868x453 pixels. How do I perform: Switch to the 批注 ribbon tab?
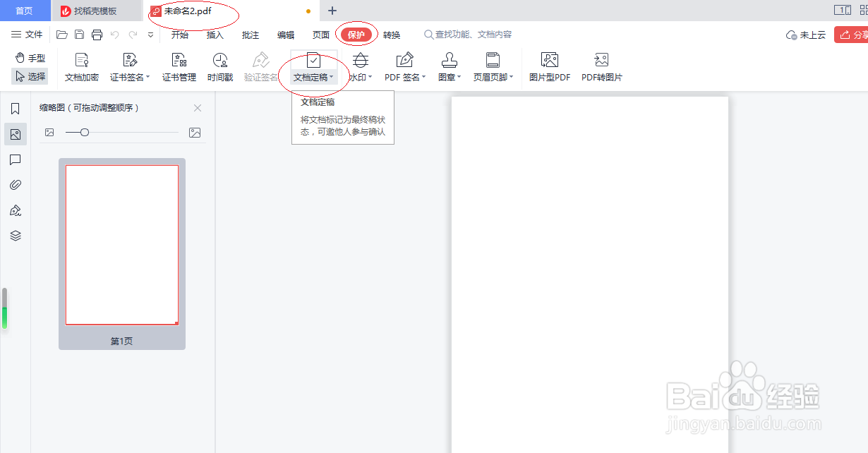point(251,35)
